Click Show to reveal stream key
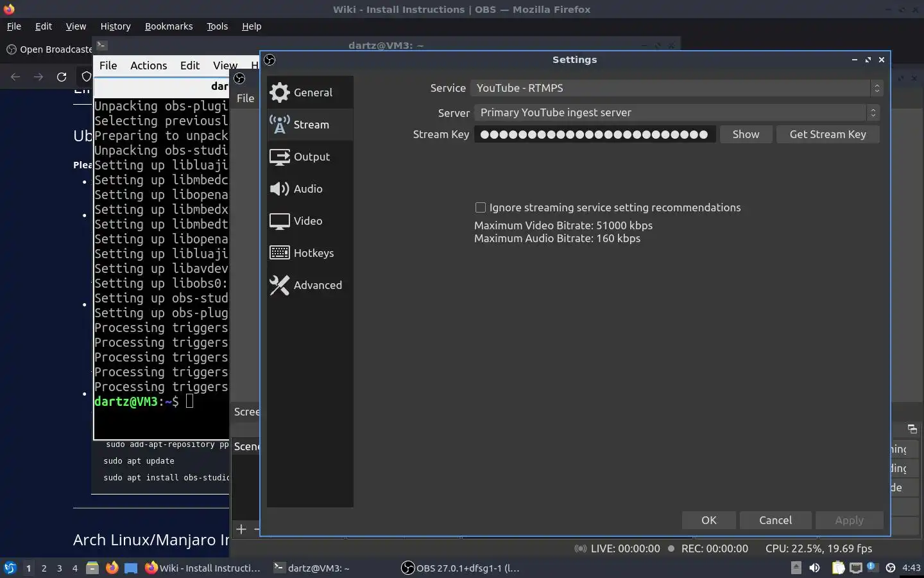The image size is (924, 578). click(x=746, y=134)
